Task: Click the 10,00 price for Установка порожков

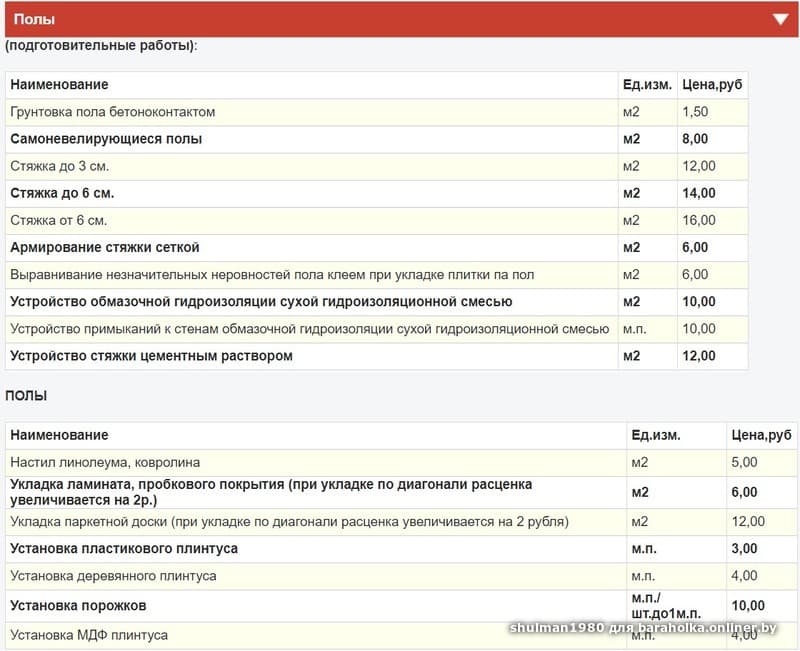Action: (x=748, y=606)
